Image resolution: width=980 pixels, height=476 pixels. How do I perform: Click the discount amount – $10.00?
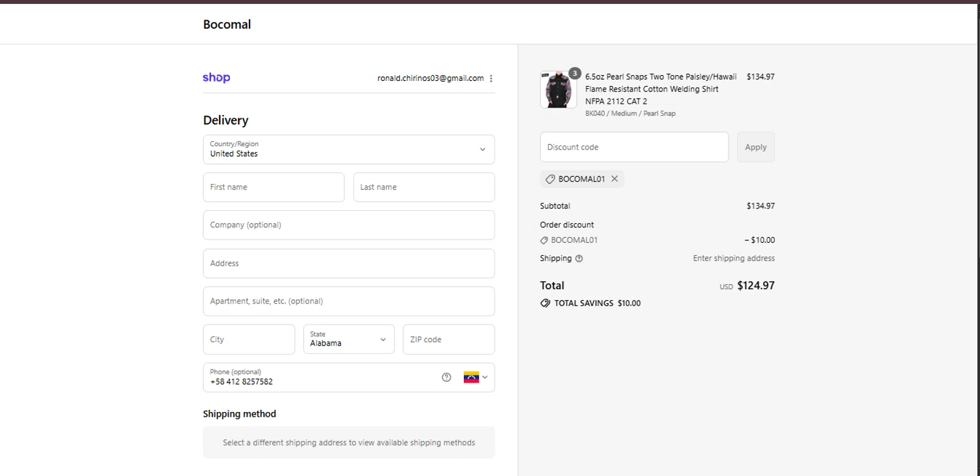(759, 240)
